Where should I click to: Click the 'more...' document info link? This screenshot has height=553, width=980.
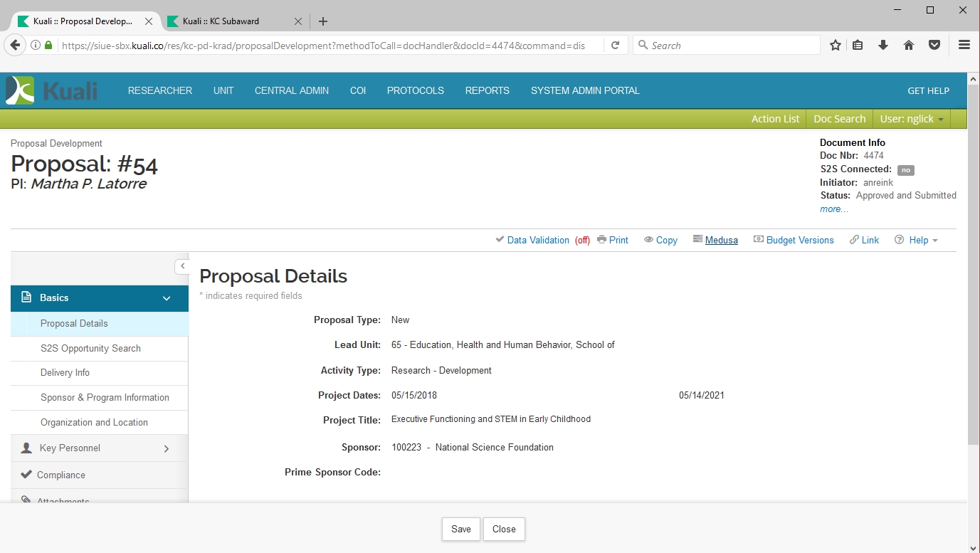click(833, 209)
